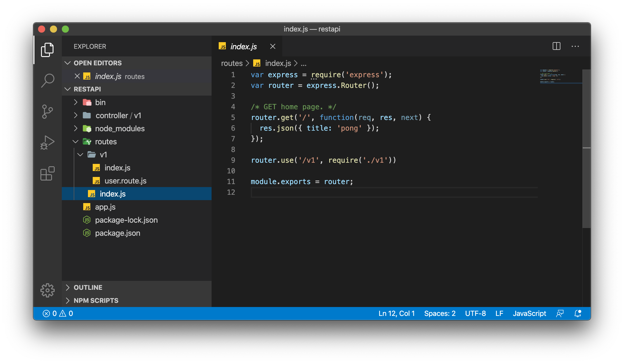624x364 pixels.
Task: Click the Manage gear icon
Action: pyautogui.click(x=48, y=290)
